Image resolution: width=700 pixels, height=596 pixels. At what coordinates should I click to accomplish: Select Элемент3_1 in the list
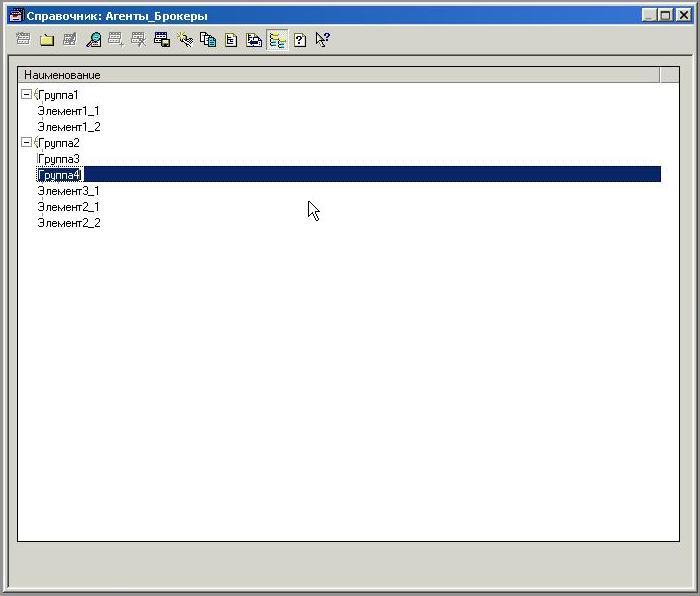(x=68, y=191)
